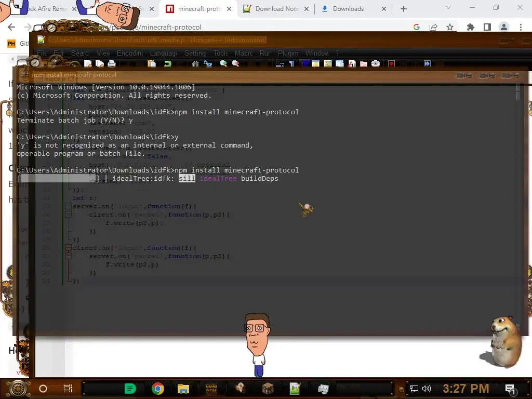This screenshot has width=532, height=399.
Task: Open the volume speaker tray icon
Action: pos(426,389)
